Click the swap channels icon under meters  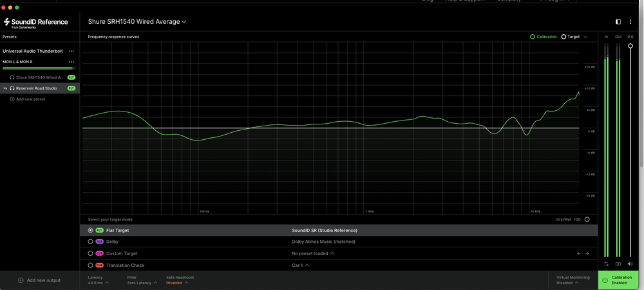coord(606,264)
